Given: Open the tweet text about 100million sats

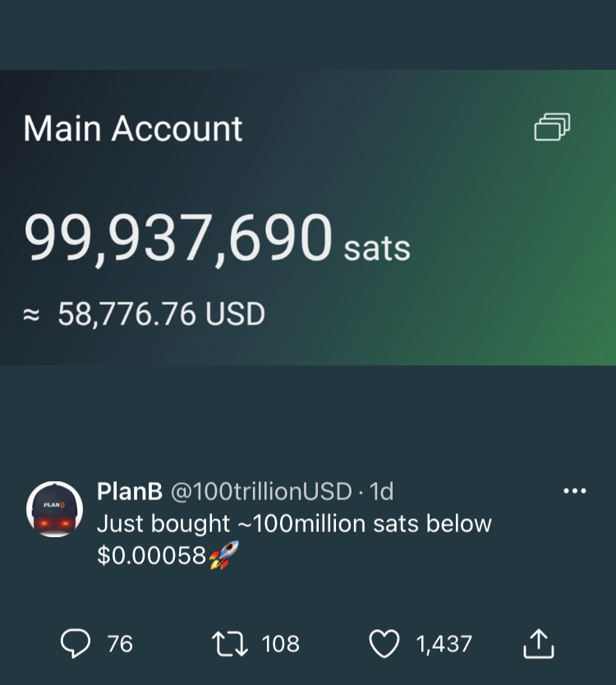Looking at the screenshot, I should pos(293,523).
